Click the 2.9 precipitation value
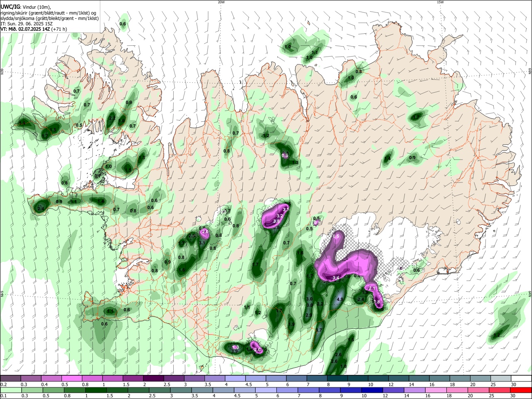 pos(309,315)
